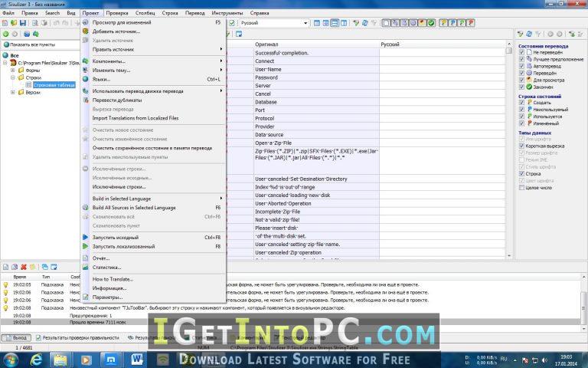Click the yellow New row-status toolbar icon
Viewport: 588px width, 368px height.
443,23
